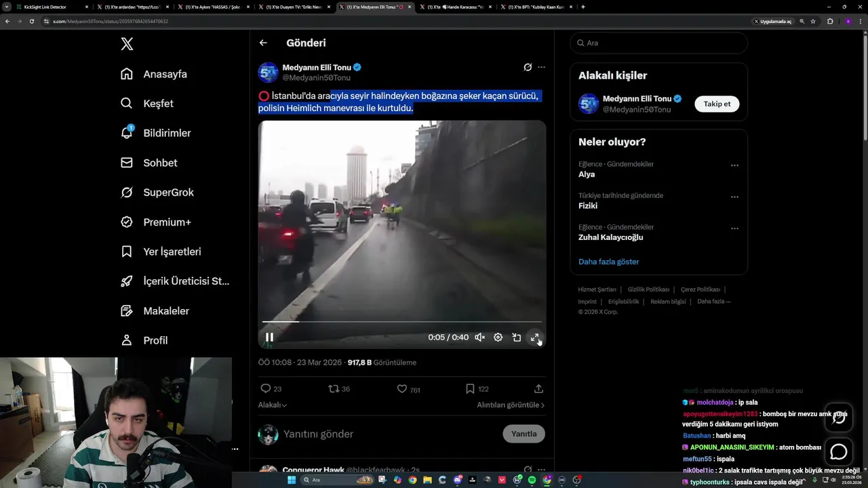Expand the Alakalı sort dropdown
The image size is (868, 488).
pyautogui.click(x=273, y=405)
